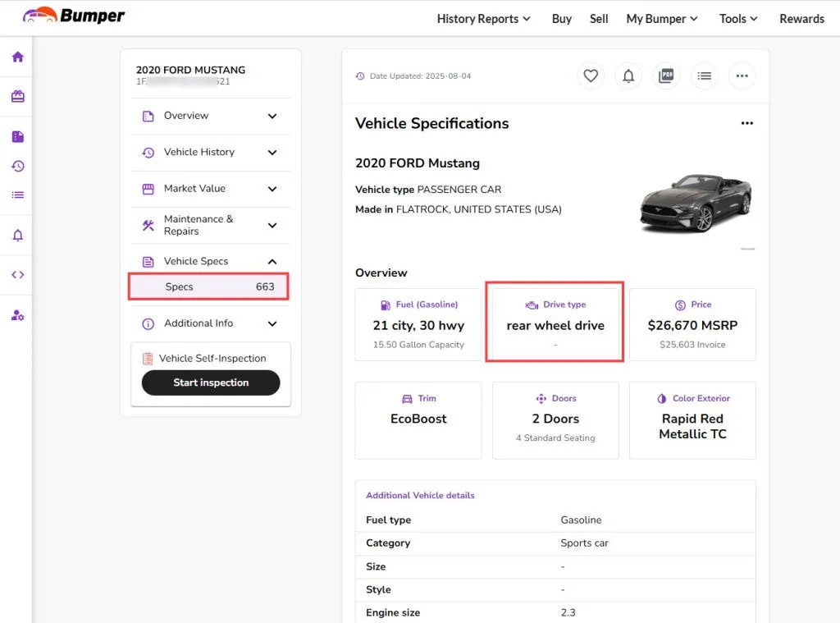The width and height of the screenshot is (840, 623).
Task: Click the Vehicle History clock icon
Action: (148, 153)
